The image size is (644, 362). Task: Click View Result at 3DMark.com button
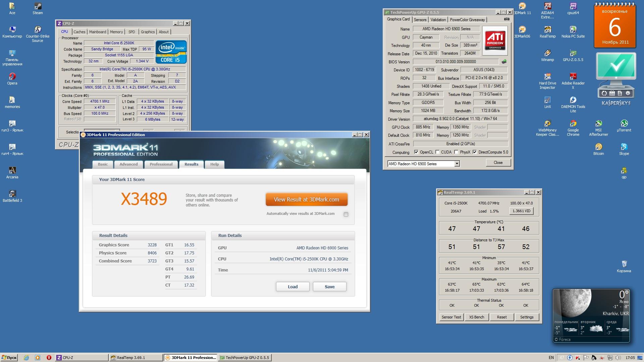coord(306,199)
